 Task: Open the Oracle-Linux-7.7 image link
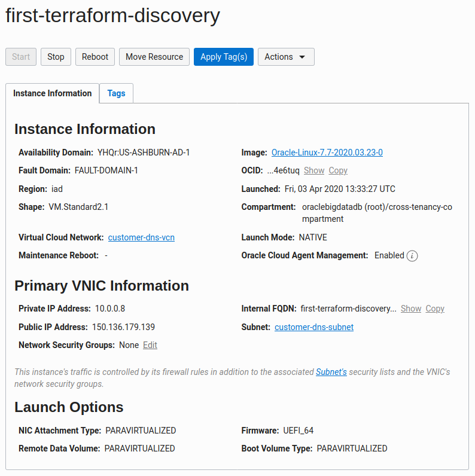pyautogui.click(x=327, y=152)
